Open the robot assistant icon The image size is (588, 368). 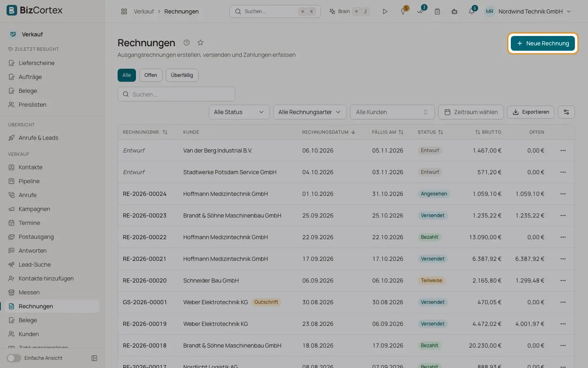(454, 11)
